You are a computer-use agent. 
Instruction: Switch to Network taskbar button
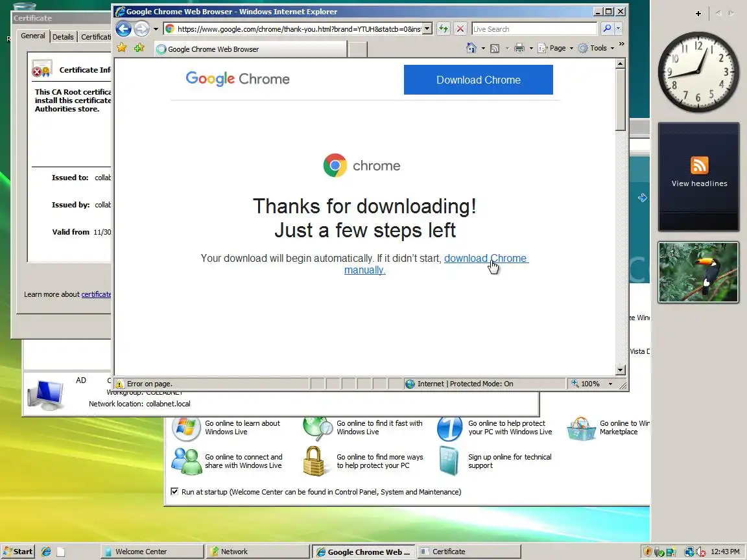pos(257,552)
